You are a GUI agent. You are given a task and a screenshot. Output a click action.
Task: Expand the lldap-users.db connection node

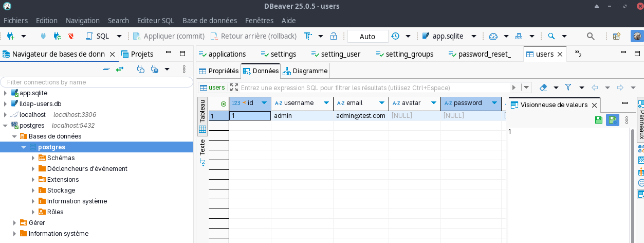click(x=6, y=104)
